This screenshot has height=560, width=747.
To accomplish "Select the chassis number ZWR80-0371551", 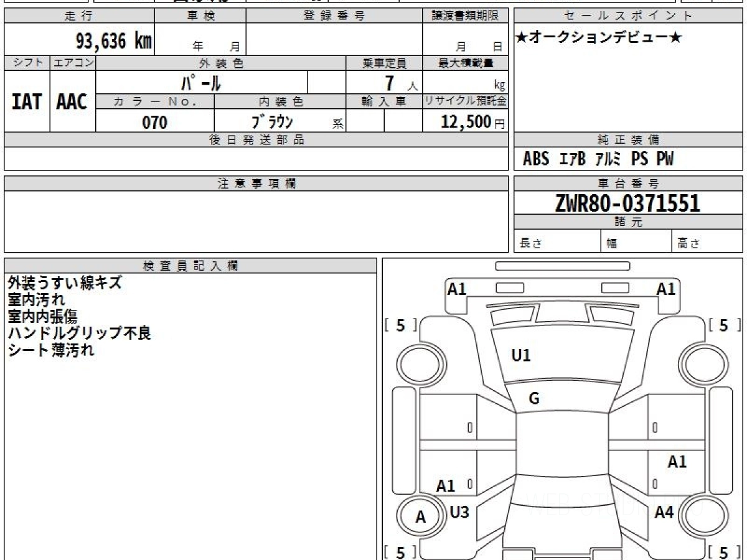I will point(627,203).
